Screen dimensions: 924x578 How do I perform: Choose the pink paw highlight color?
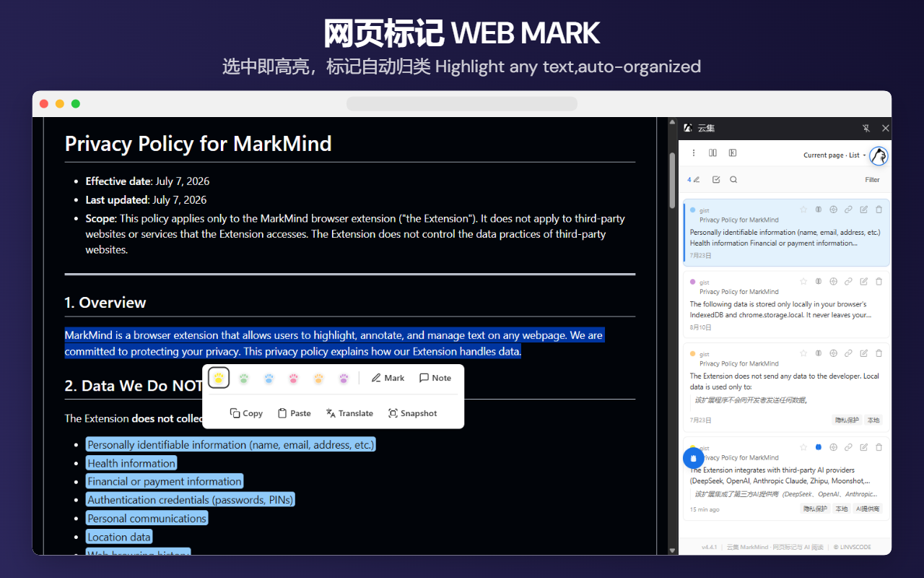(294, 378)
